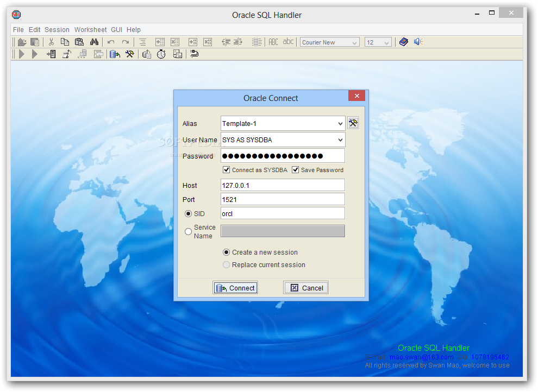Choose Create a new session option
The image size is (538, 392).
227,252
